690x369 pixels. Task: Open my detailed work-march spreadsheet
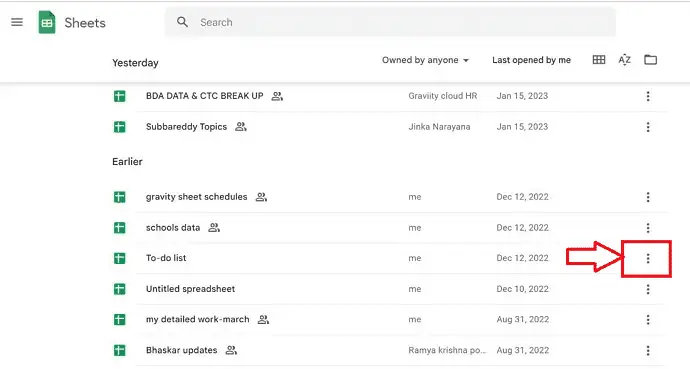[198, 319]
